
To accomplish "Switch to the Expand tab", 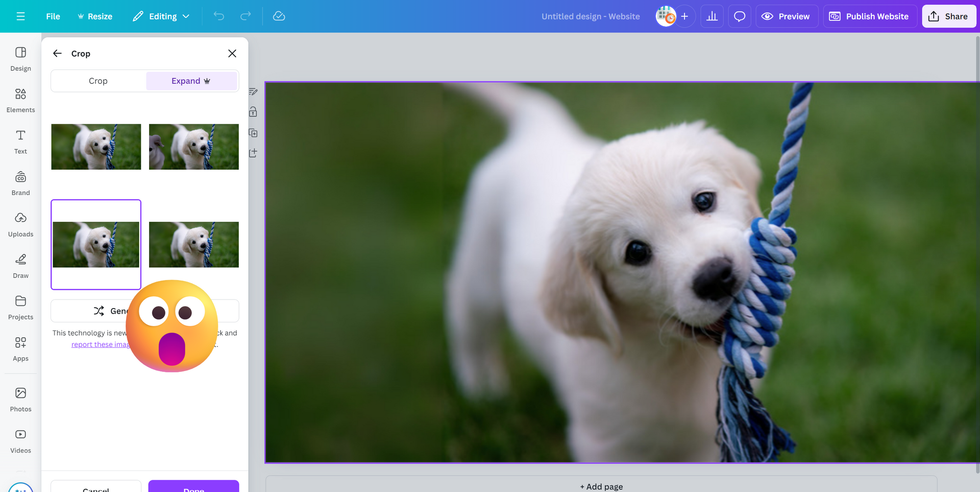I will [x=191, y=81].
